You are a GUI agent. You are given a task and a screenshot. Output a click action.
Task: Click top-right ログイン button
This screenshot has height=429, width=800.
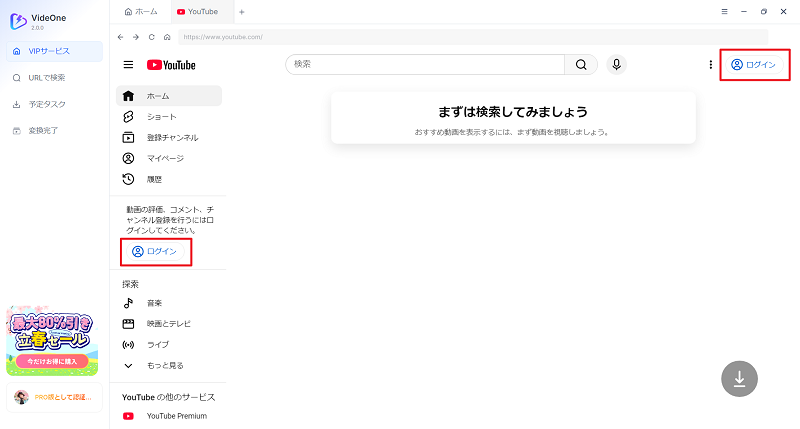click(x=754, y=65)
